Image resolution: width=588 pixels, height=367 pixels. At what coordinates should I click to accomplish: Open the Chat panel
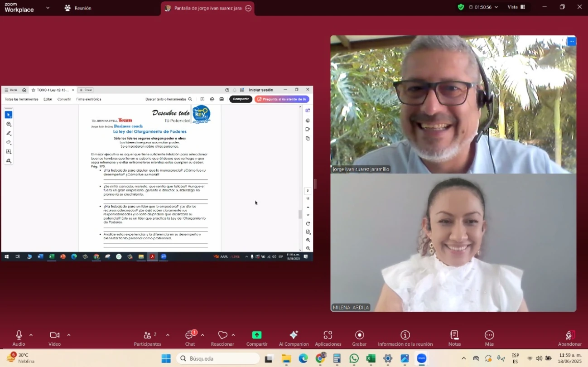pyautogui.click(x=190, y=336)
